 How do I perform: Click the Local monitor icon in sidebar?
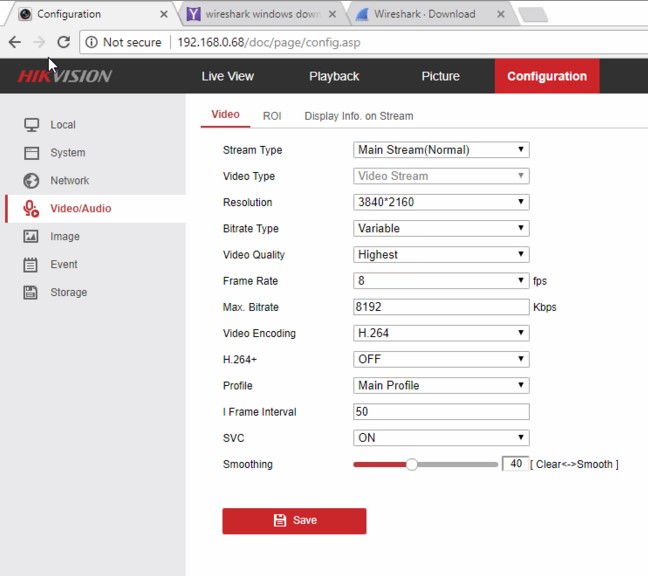[x=31, y=125]
